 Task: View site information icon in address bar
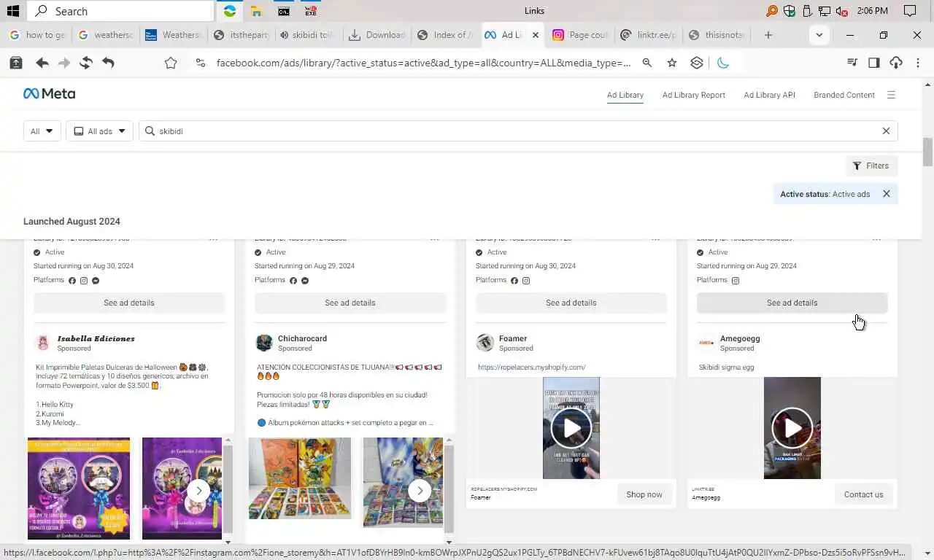(x=201, y=63)
